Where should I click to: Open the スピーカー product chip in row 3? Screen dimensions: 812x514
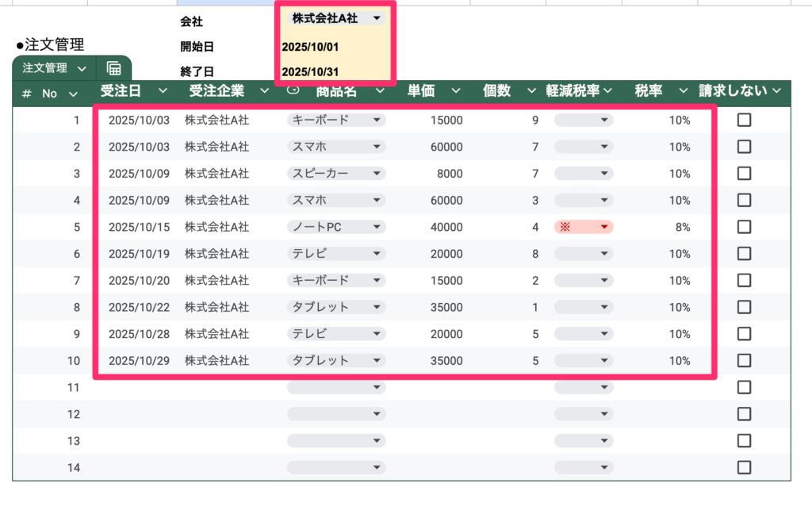(x=335, y=174)
